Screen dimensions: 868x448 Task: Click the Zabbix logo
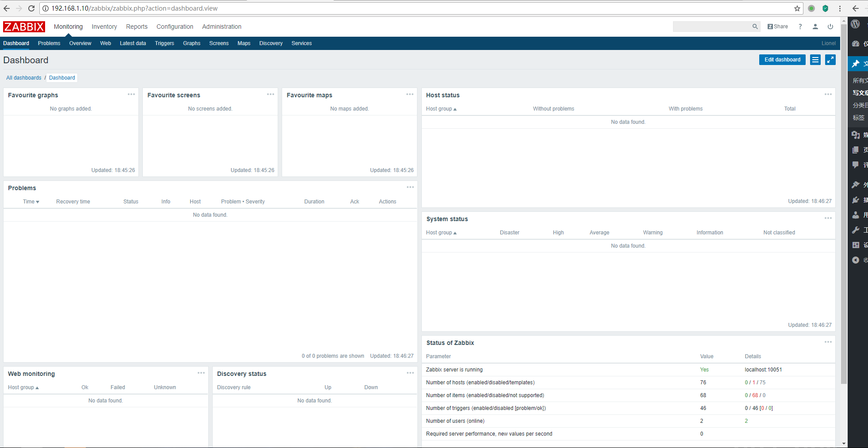[x=24, y=27]
